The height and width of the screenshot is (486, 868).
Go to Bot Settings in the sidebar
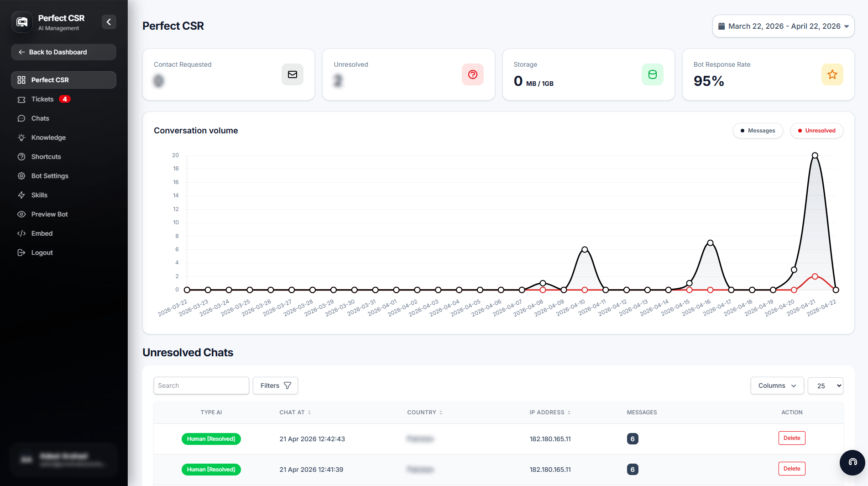[50, 176]
